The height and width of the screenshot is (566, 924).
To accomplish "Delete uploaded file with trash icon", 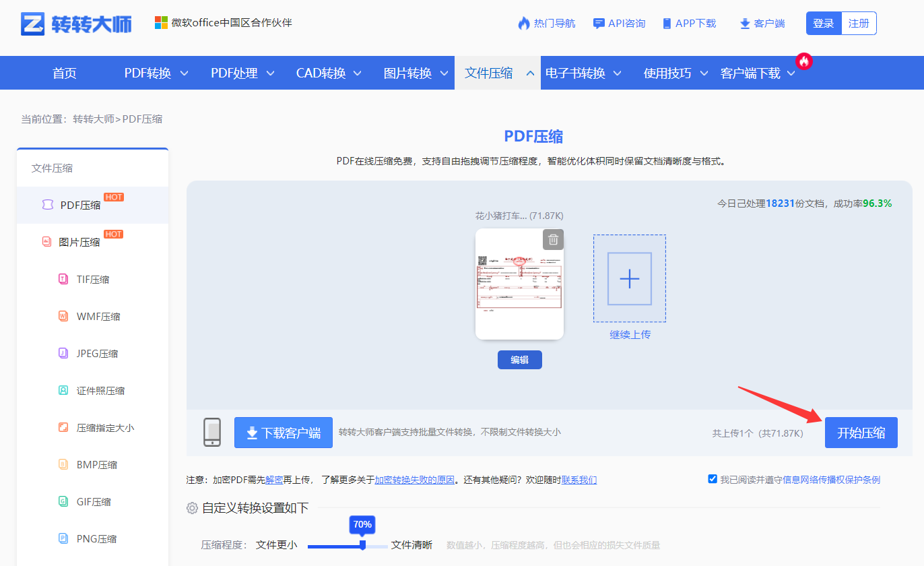I will (553, 239).
